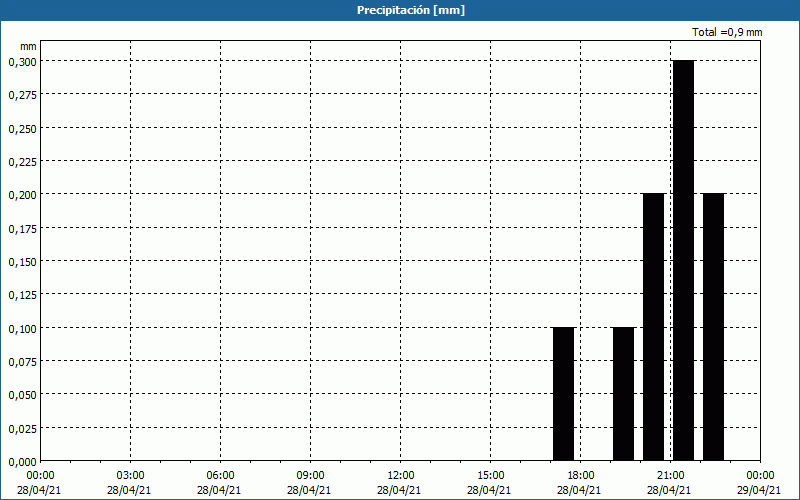Image resolution: width=800 pixels, height=500 pixels.
Task: Click the 0,200 mm bar just before 21:00
Action: click(x=654, y=327)
